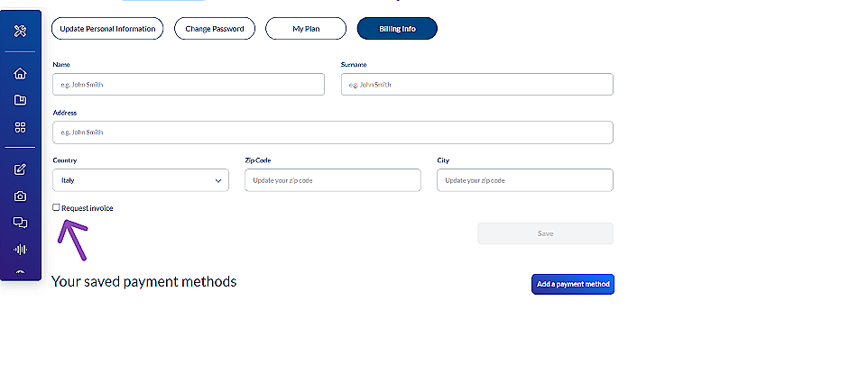The height and width of the screenshot is (365, 868).
Task: Switch to Update Personal Information tab
Action: (x=107, y=29)
